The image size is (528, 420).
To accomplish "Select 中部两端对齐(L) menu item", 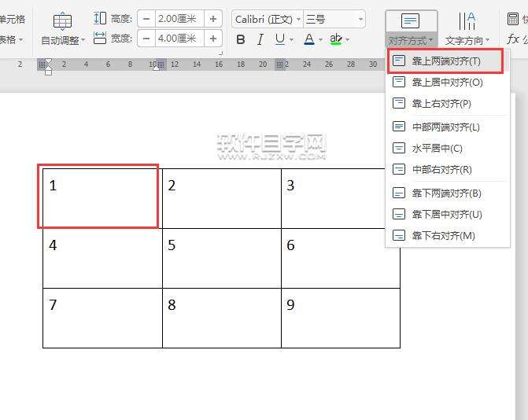I will click(x=448, y=127).
